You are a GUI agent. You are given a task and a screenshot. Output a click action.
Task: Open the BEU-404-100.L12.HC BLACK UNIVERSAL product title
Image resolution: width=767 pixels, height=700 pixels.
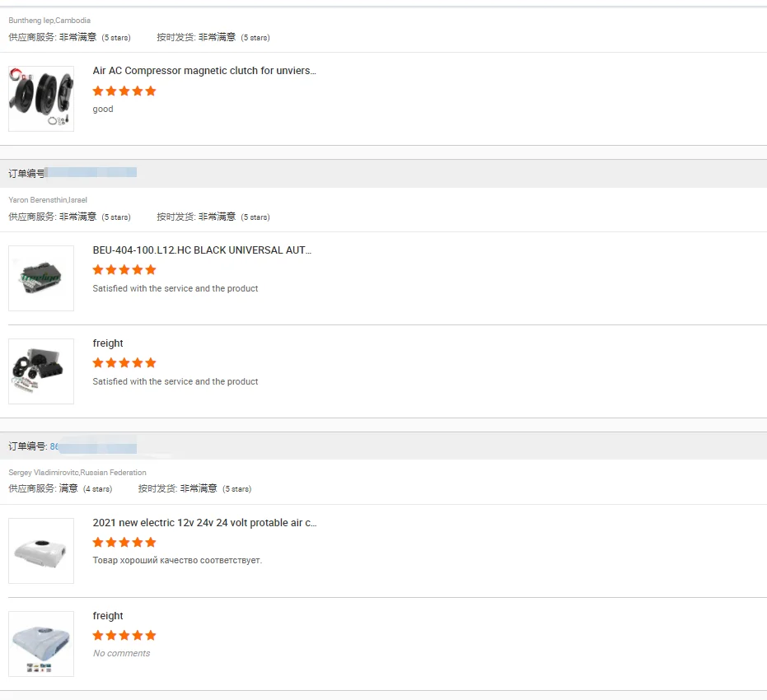click(202, 250)
